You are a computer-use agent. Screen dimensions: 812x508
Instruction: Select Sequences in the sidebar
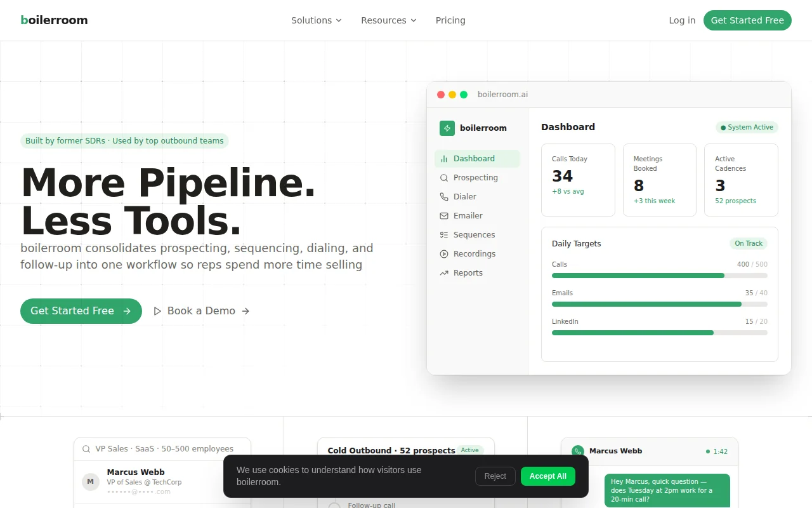tap(477, 235)
